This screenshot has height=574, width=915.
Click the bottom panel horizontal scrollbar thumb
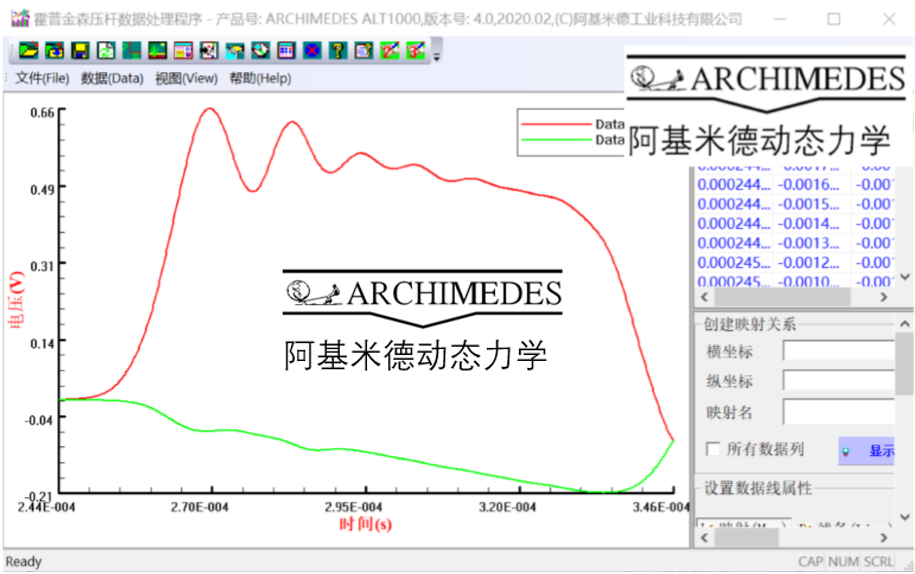[x=746, y=538]
